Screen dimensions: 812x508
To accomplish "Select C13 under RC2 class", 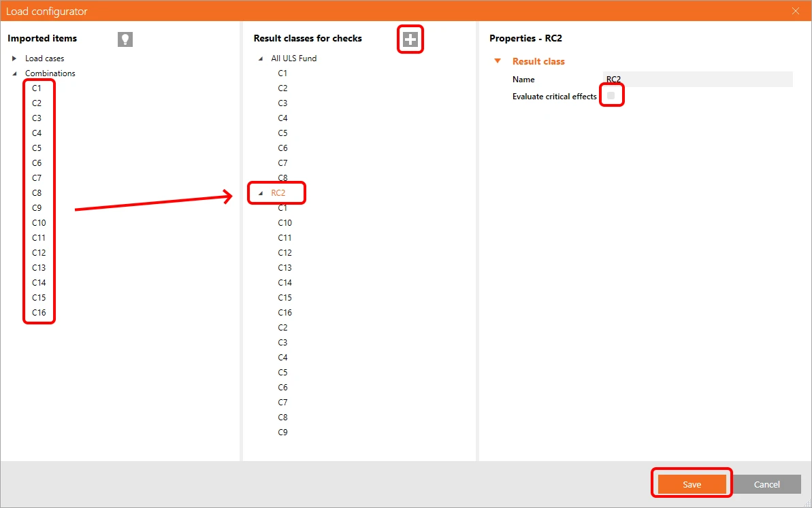I will pos(285,267).
